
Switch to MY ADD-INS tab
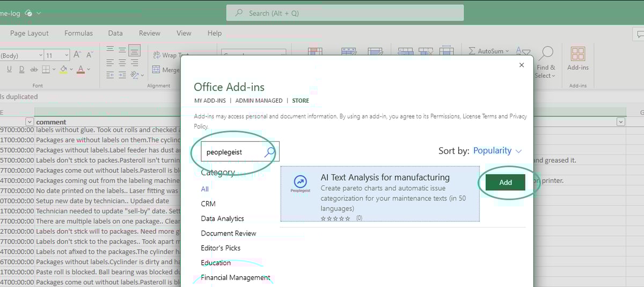pos(209,101)
